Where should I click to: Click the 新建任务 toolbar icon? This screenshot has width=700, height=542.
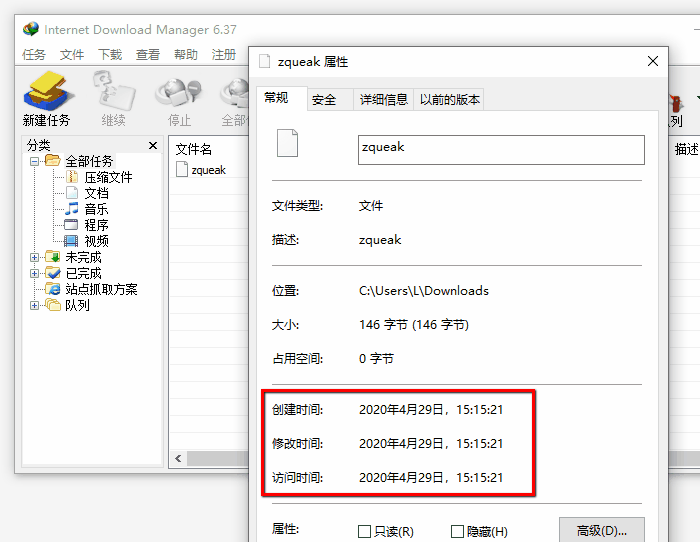[47, 92]
